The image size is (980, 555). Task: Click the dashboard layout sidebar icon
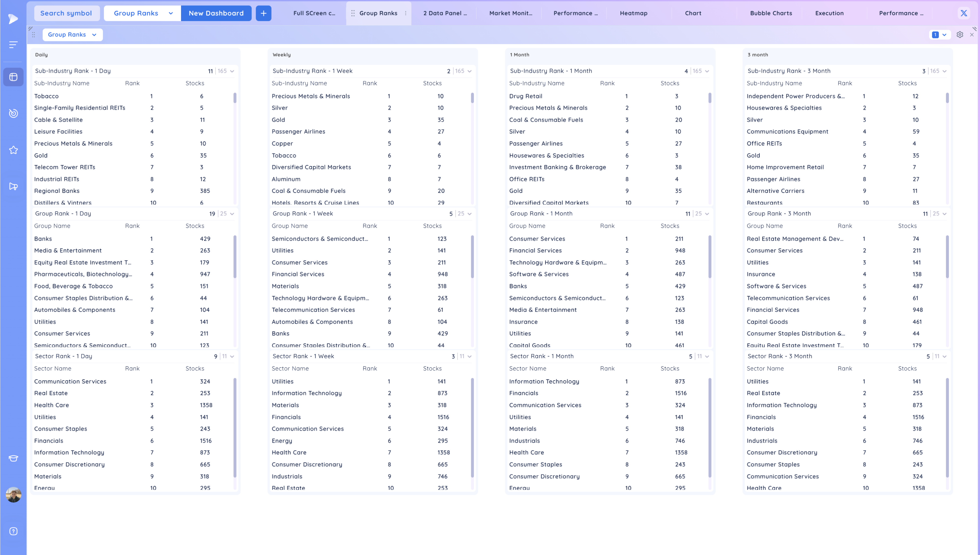[13, 77]
